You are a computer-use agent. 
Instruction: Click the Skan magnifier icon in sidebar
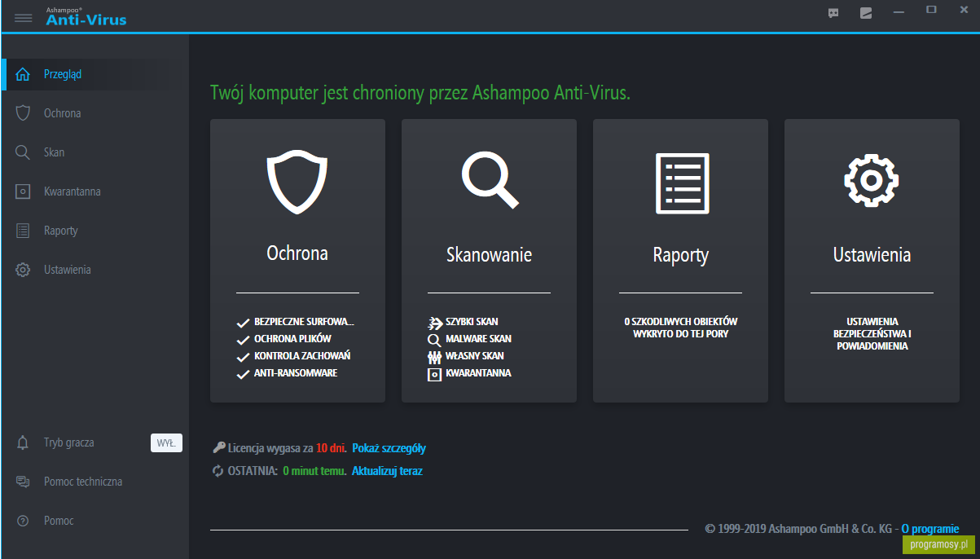(x=23, y=152)
